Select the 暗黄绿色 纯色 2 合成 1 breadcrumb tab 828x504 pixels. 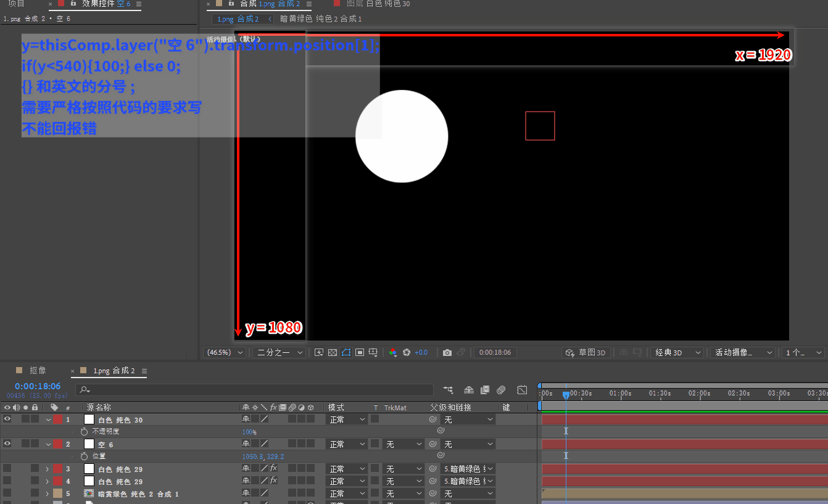(321, 19)
